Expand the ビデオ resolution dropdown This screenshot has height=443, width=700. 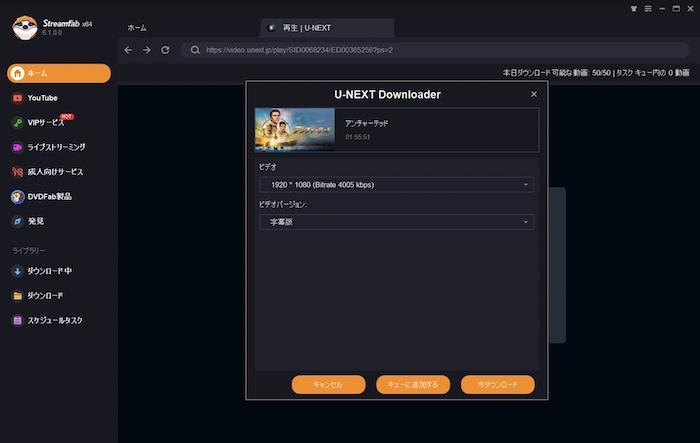coord(396,185)
